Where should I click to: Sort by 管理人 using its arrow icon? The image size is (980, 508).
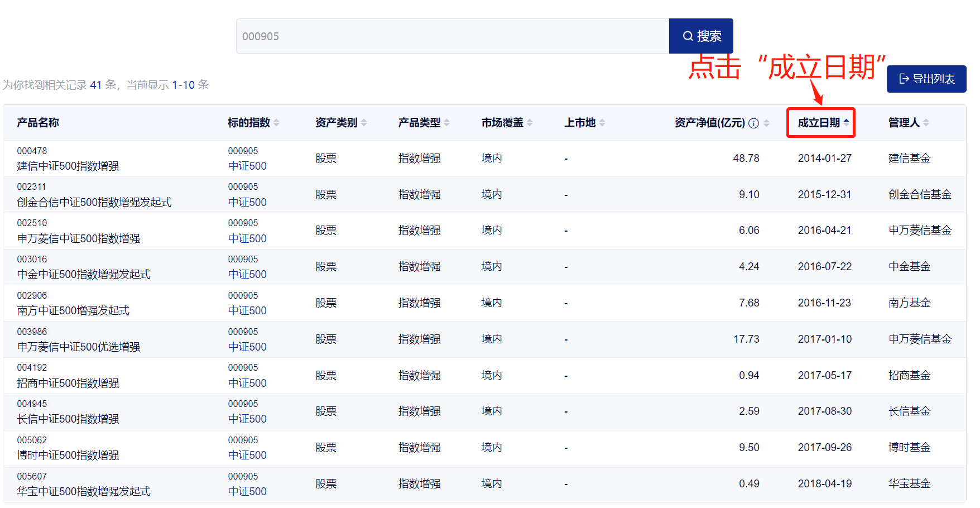click(x=926, y=123)
